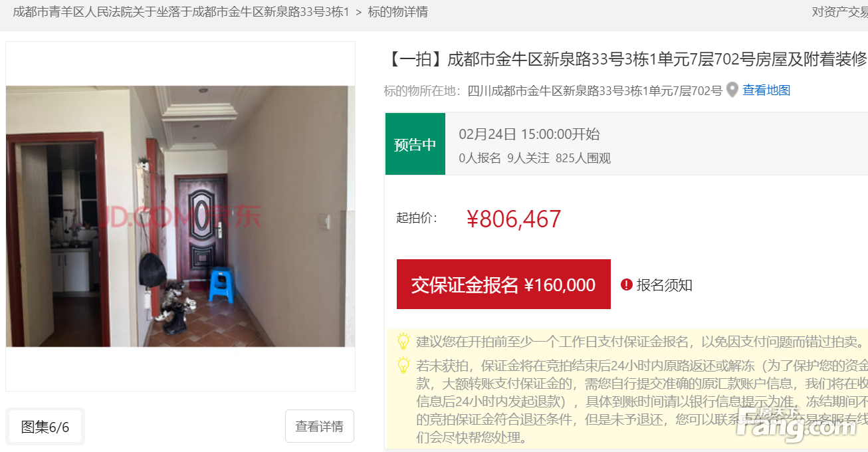Click the starting price ¥806,467

coord(514,219)
